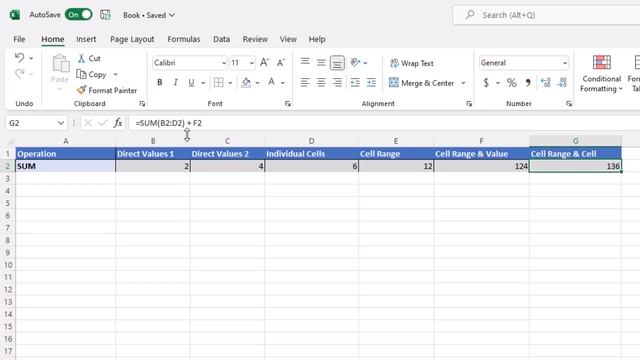Align text left in the cell
The width and height of the screenshot is (640, 360).
pos(305,82)
